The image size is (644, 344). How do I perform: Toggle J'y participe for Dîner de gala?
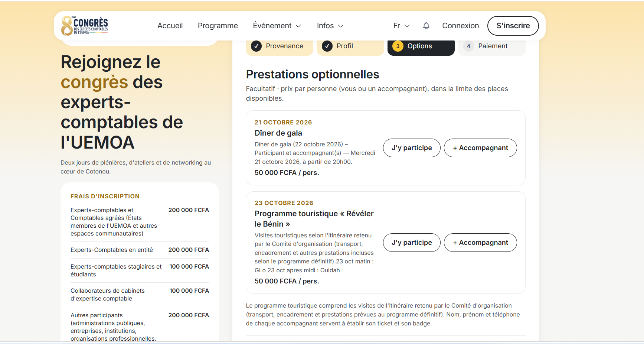[x=412, y=148]
